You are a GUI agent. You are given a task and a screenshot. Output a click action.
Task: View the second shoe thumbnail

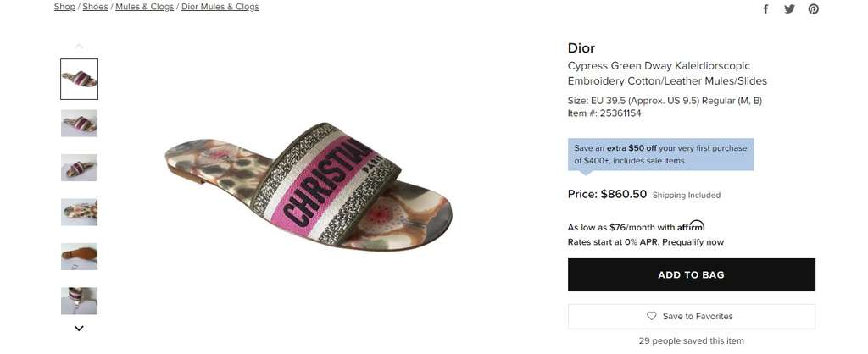[x=79, y=124]
